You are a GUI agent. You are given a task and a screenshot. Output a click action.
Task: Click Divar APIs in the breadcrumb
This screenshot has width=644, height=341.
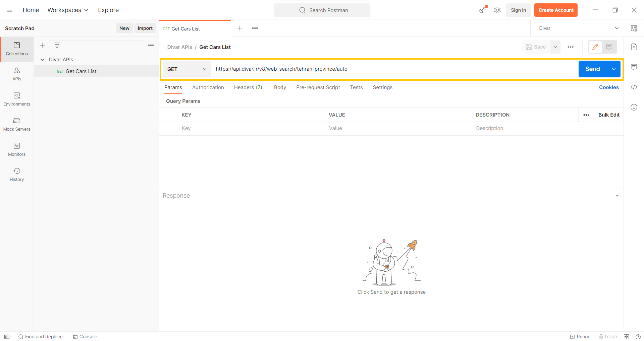180,47
